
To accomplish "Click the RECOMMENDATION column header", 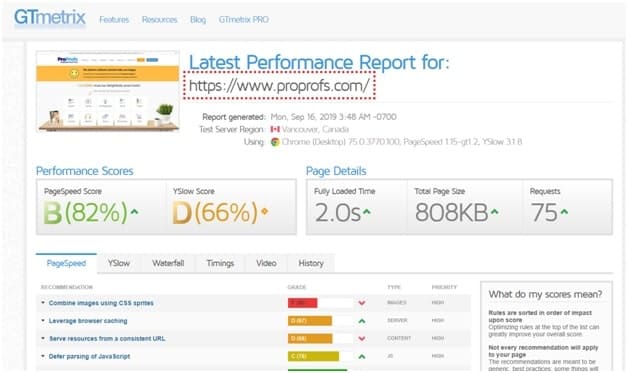I will (66, 287).
